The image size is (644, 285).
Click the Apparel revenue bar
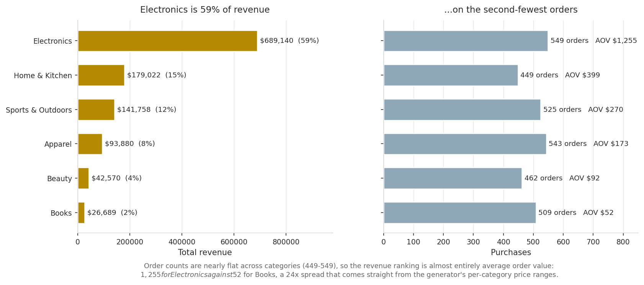tap(90, 144)
